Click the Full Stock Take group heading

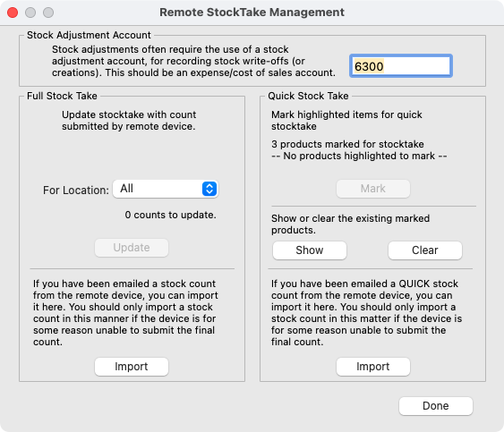(62, 96)
